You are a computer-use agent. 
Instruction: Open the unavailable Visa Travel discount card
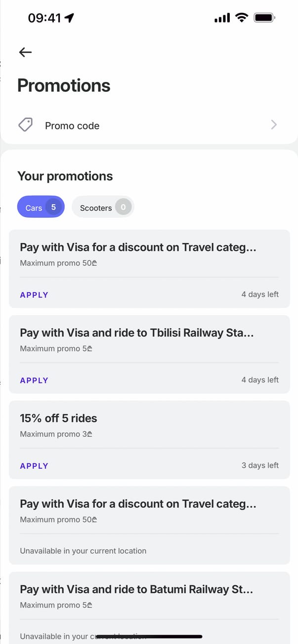tap(149, 525)
